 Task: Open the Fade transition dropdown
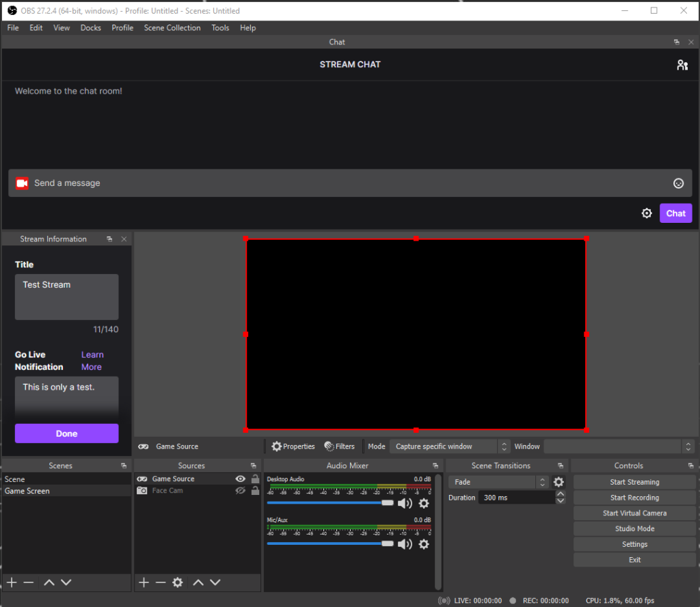click(492, 482)
